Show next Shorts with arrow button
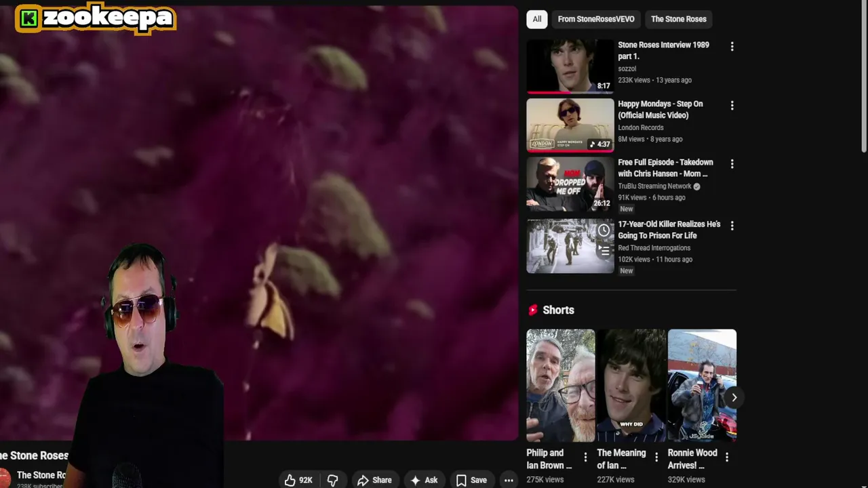 [734, 398]
